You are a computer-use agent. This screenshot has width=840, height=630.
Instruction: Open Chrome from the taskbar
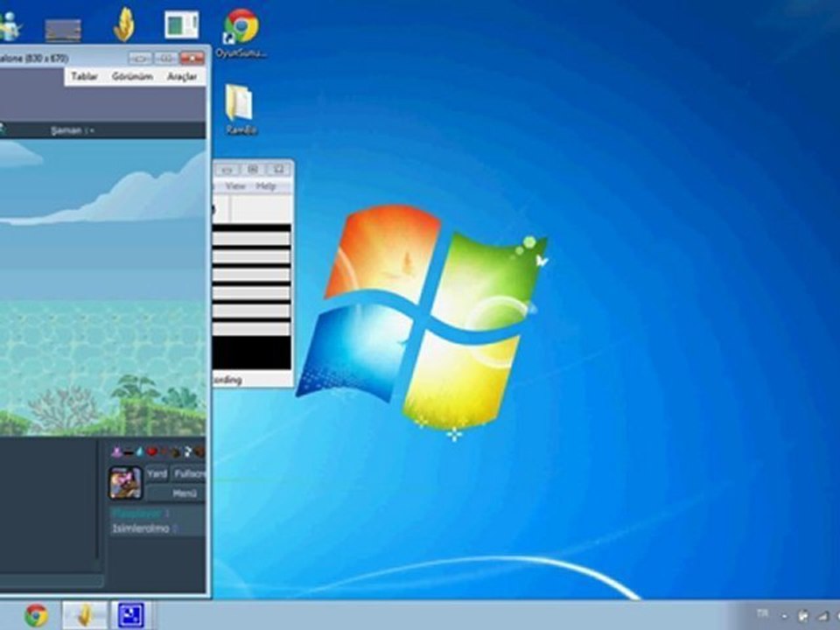click(x=36, y=615)
